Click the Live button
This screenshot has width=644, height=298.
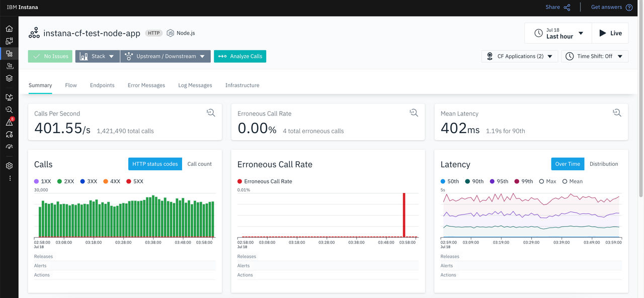click(610, 33)
